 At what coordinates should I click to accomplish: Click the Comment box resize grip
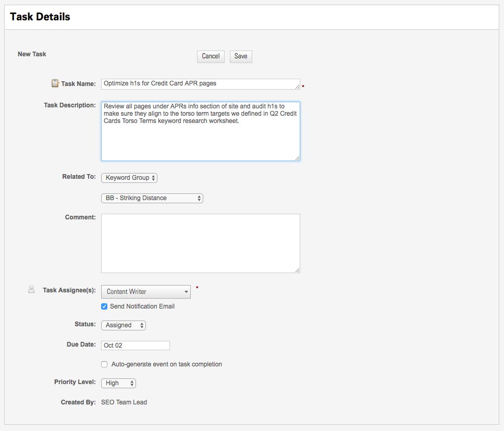click(297, 270)
